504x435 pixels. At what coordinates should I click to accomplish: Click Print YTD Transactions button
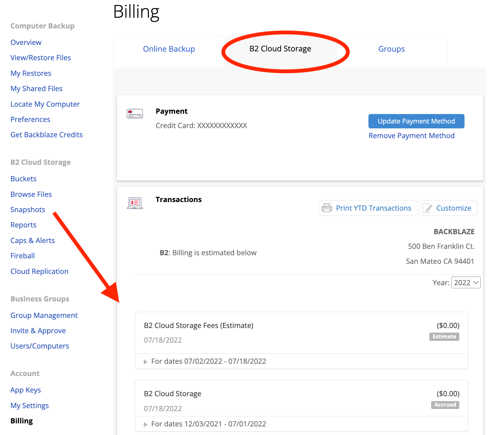click(x=368, y=208)
